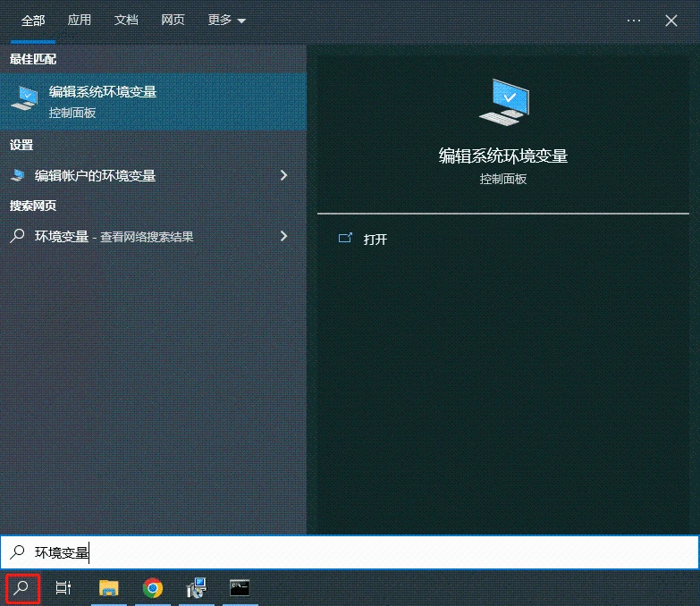Click the taskbar search button
The width and height of the screenshot is (700, 606).
21,588
